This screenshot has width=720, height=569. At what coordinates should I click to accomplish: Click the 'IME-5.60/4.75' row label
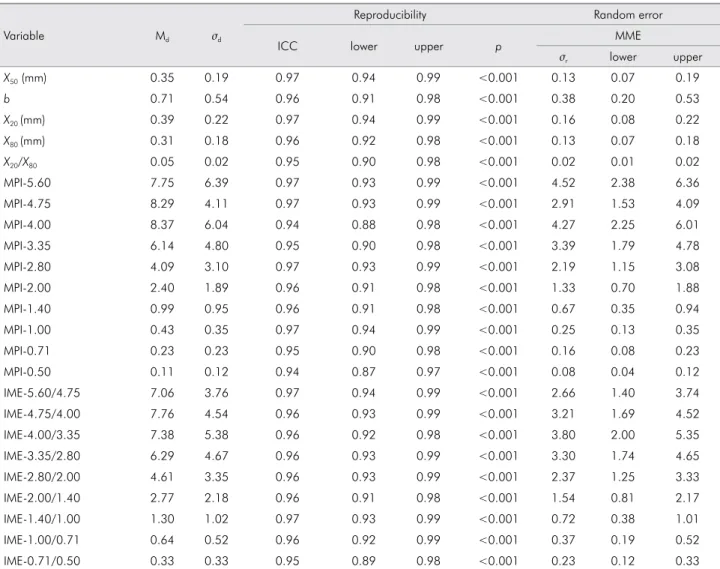point(42,393)
